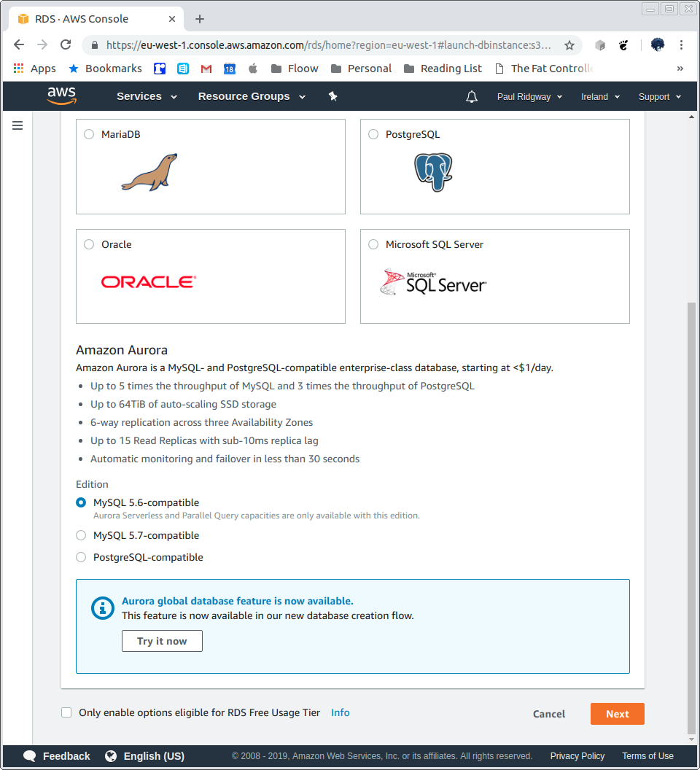Click the AWS logo in the navigation bar
Viewport: 700px width, 770px height.
61,96
